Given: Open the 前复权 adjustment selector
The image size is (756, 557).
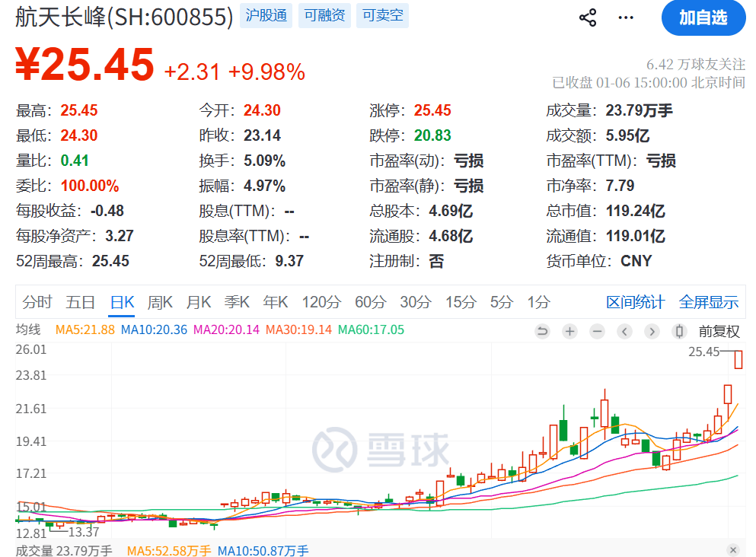Looking at the screenshot, I should 719,332.
